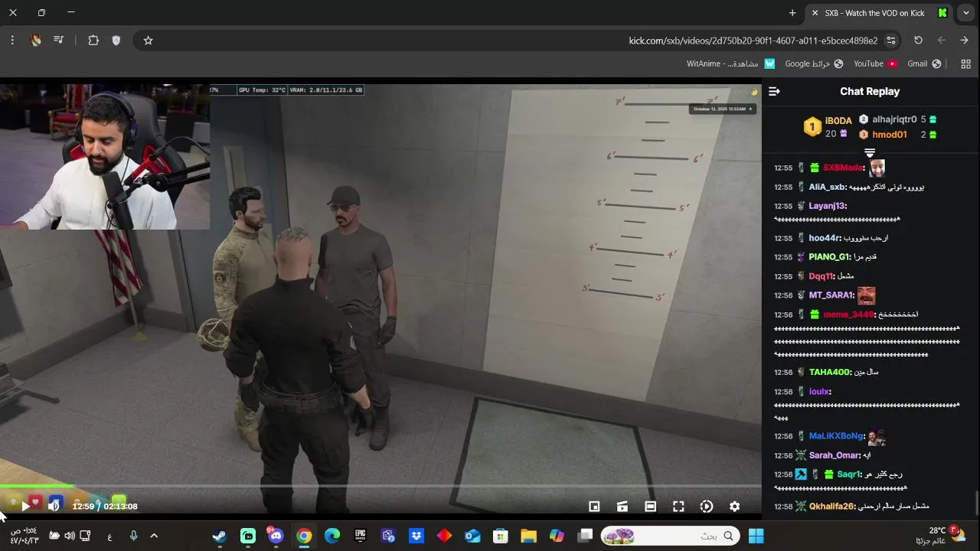Expand the chat leaderboard arrow
980x551 pixels.
click(x=870, y=153)
